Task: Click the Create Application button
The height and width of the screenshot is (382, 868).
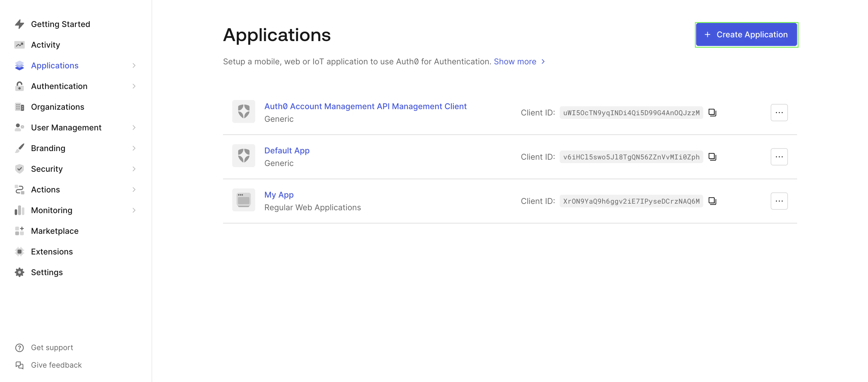Action: 746,35
